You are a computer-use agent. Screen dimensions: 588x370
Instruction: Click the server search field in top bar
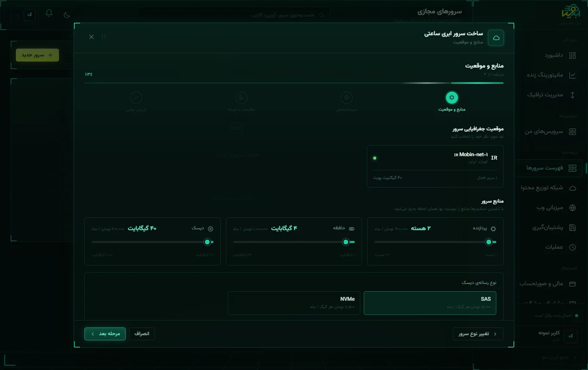coord(234,15)
